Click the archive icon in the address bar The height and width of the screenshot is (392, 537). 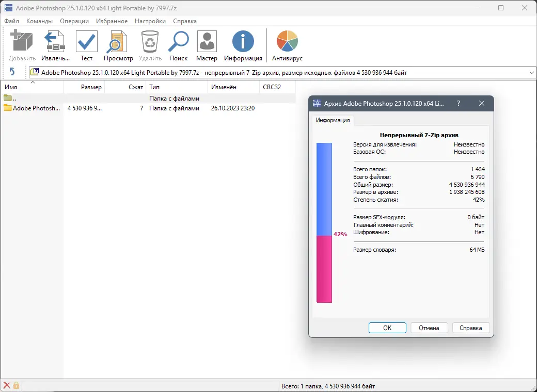[x=34, y=72]
